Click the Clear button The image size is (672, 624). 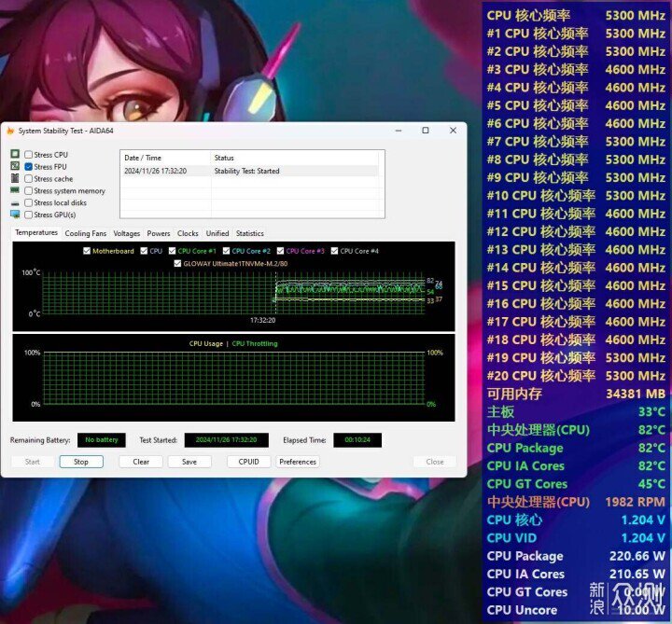pos(141,462)
